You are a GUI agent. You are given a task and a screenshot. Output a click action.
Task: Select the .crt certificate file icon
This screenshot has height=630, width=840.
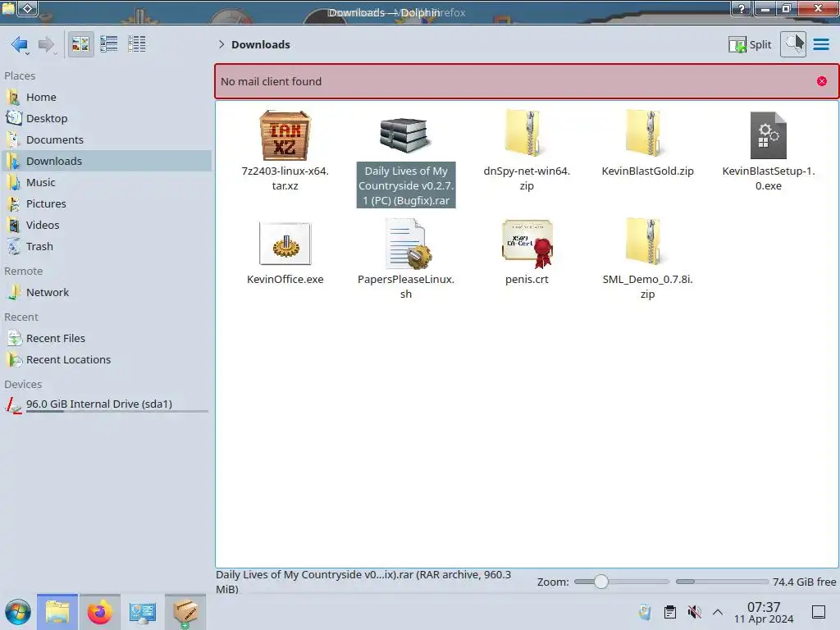click(527, 244)
